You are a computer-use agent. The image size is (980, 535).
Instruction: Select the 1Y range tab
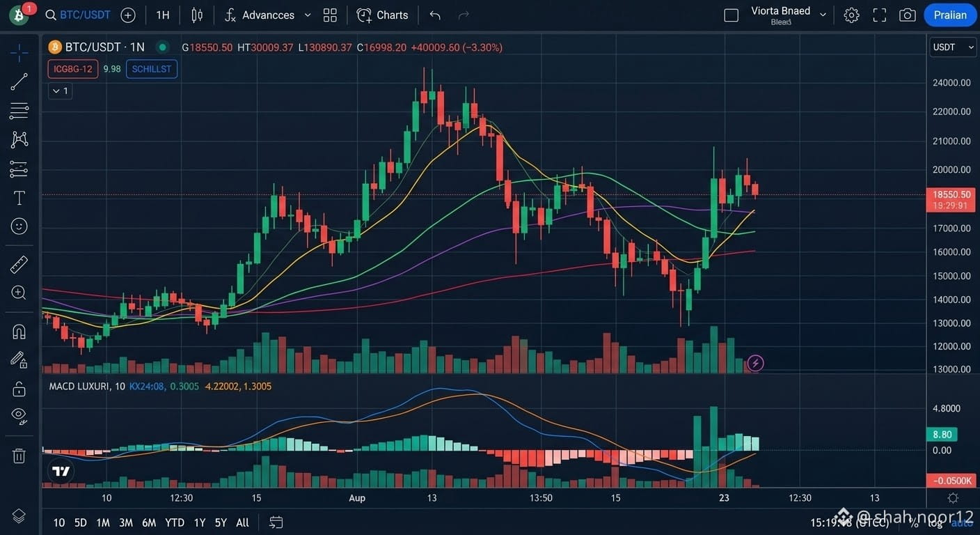[200, 522]
